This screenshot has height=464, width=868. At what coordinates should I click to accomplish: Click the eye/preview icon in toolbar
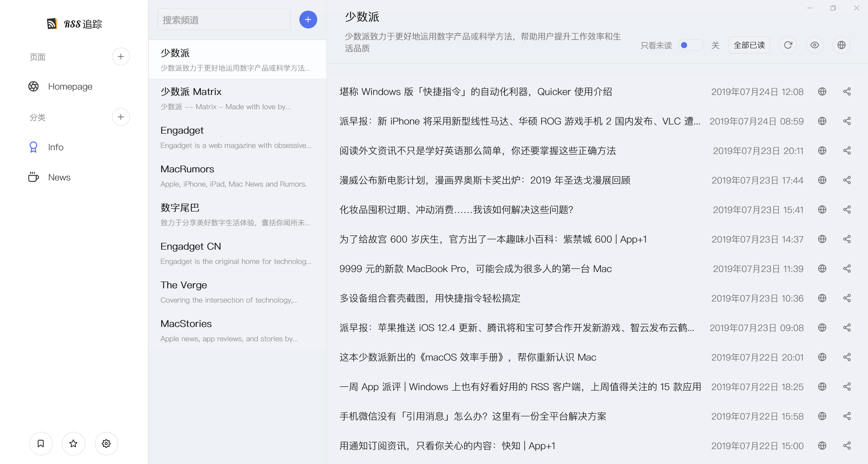tap(814, 45)
